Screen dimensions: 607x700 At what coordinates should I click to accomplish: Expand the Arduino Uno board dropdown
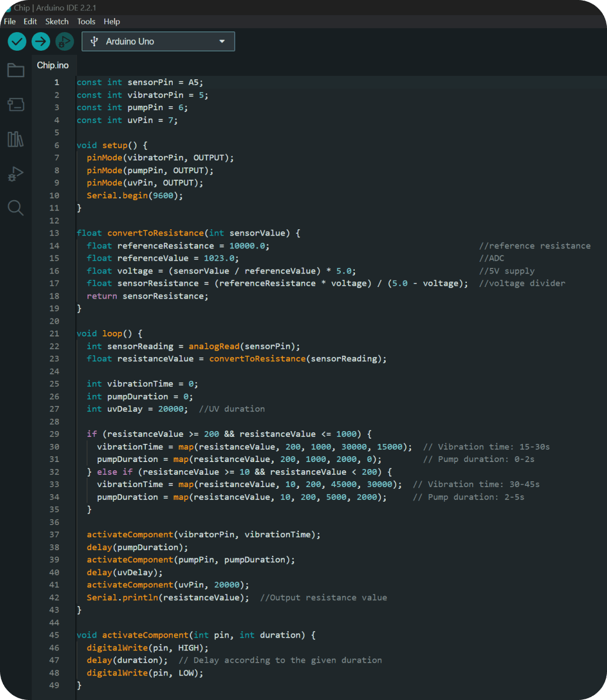(x=158, y=41)
